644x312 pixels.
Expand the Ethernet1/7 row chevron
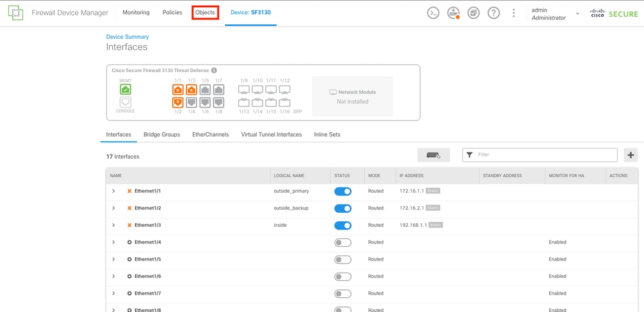tap(114, 293)
